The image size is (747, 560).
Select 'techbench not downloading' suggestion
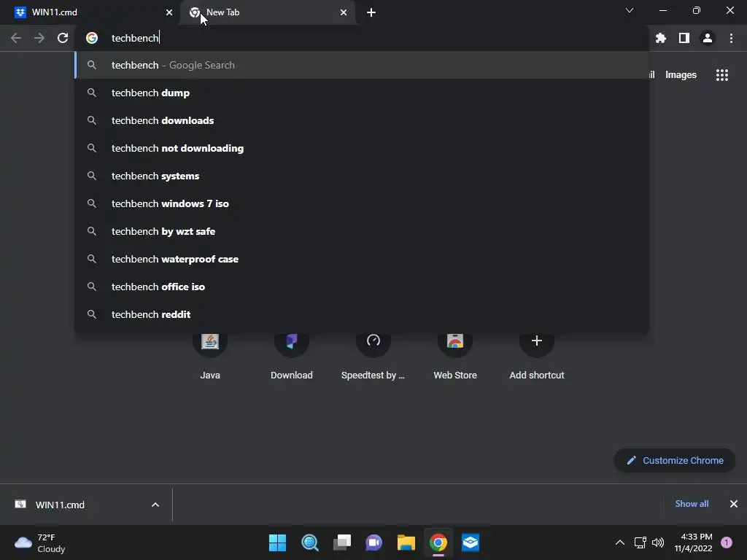362,148
